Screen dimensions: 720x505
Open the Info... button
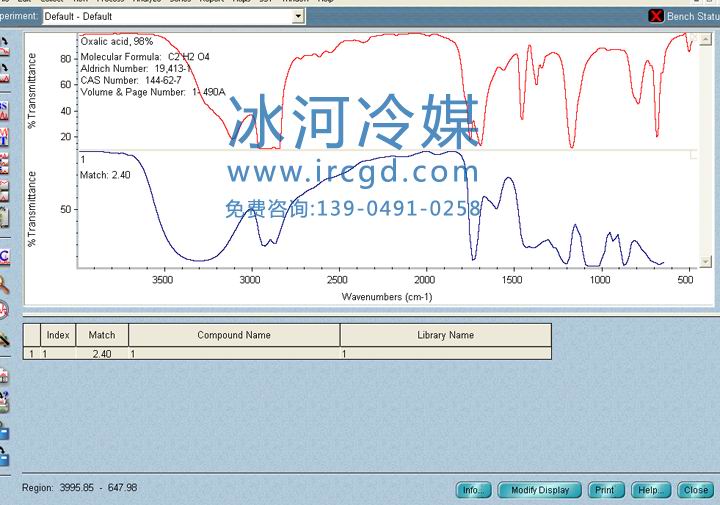473,490
